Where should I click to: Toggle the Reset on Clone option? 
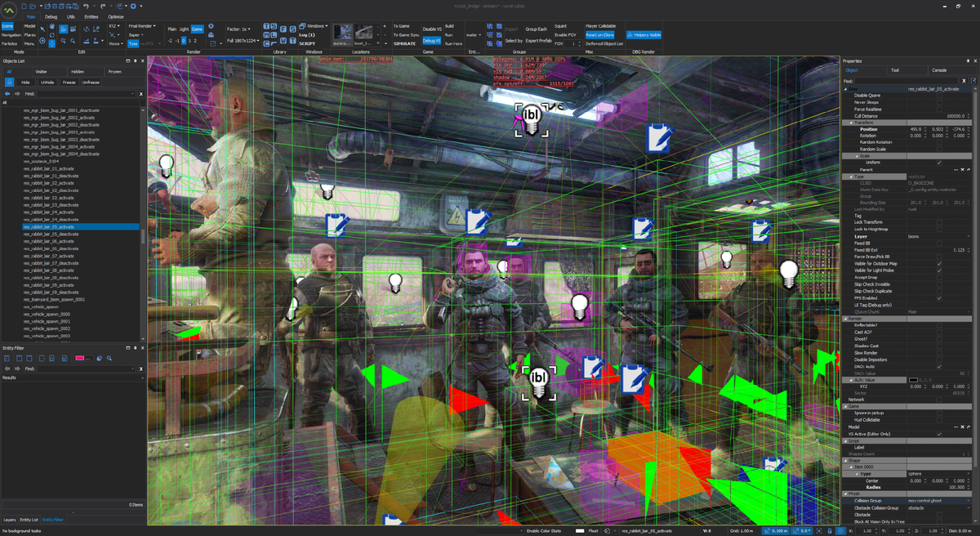pyautogui.click(x=599, y=35)
